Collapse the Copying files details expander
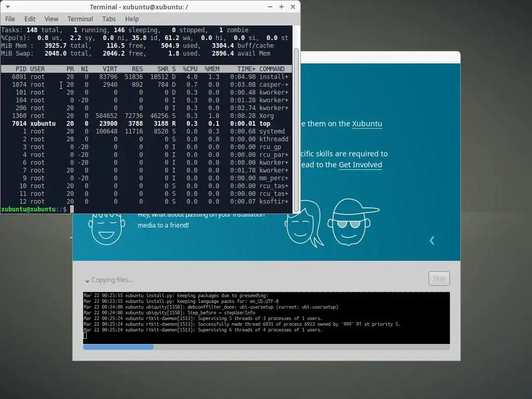This screenshot has width=532, height=399. pyautogui.click(x=87, y=281)
